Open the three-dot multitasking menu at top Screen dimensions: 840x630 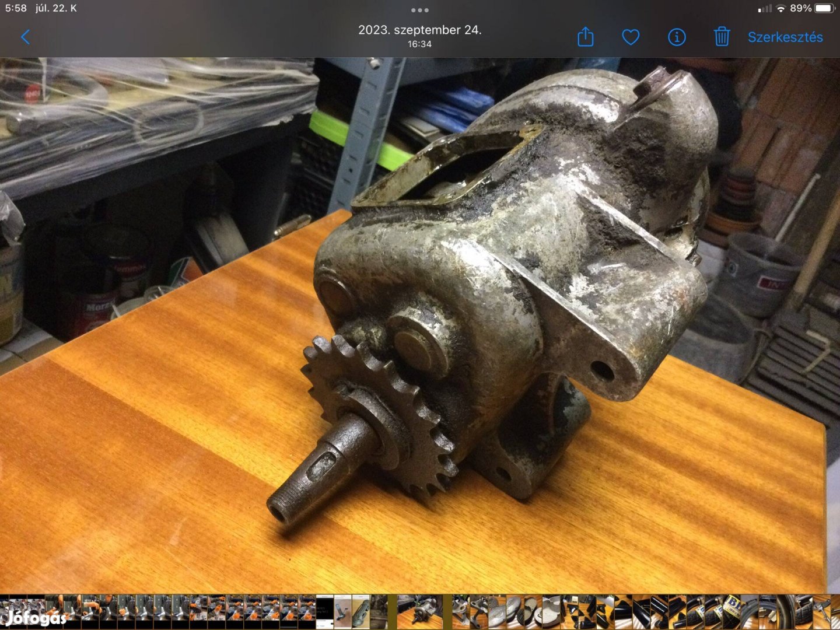tap(420, 10)
